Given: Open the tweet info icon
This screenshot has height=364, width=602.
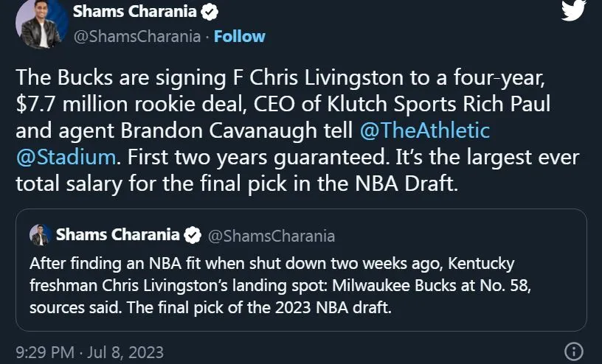Looking at the screenshot, I should click(x=573, y=351).
